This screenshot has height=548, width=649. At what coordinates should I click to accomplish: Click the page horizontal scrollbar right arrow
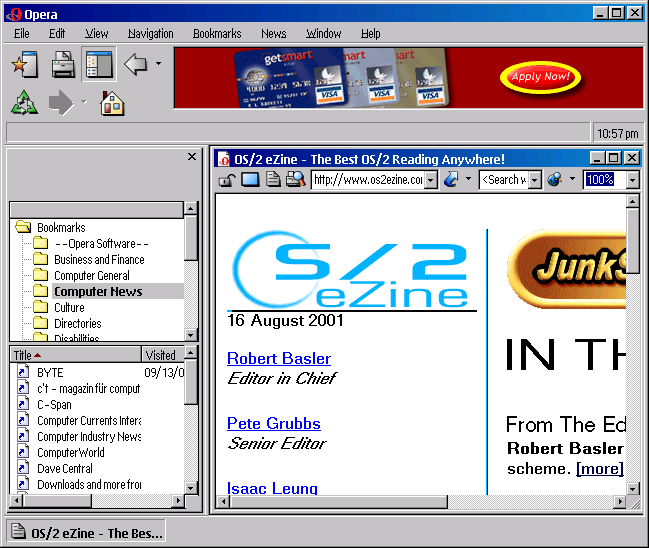[619, 502]
